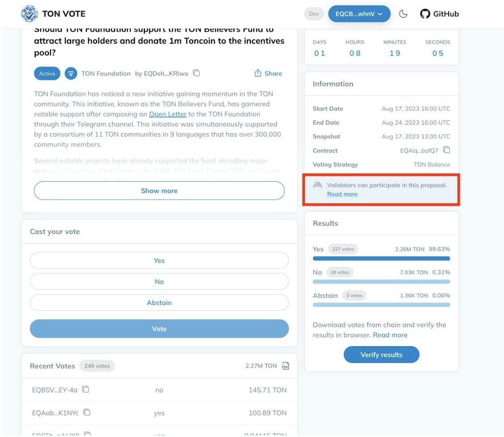
Task: Click the validators icon in the notice
Action: (317, 185)
